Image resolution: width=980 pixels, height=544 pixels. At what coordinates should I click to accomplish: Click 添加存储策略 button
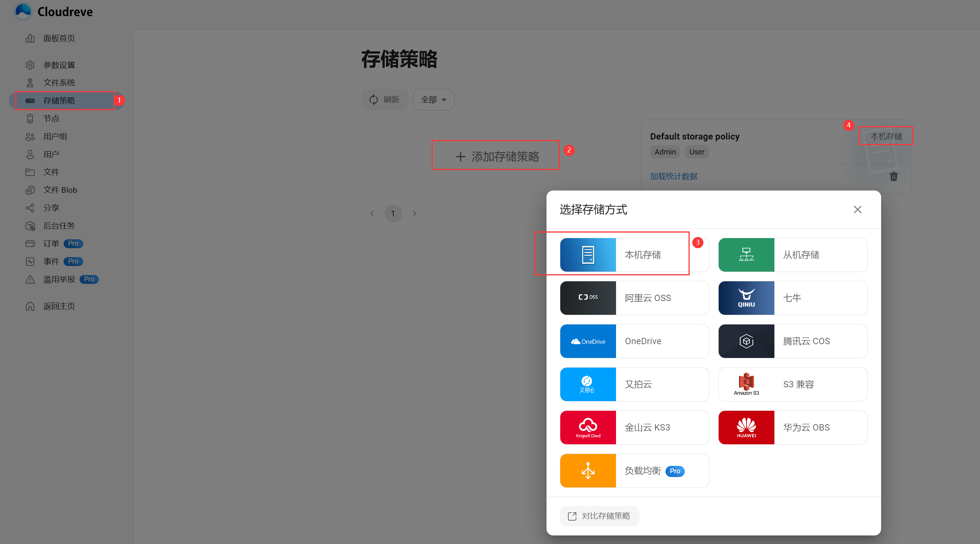(496, 156)
